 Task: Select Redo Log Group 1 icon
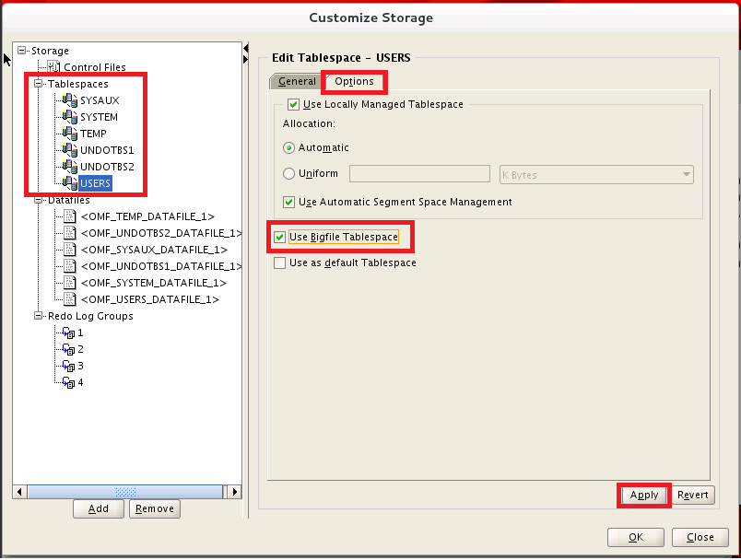click(x=68, y=332)
